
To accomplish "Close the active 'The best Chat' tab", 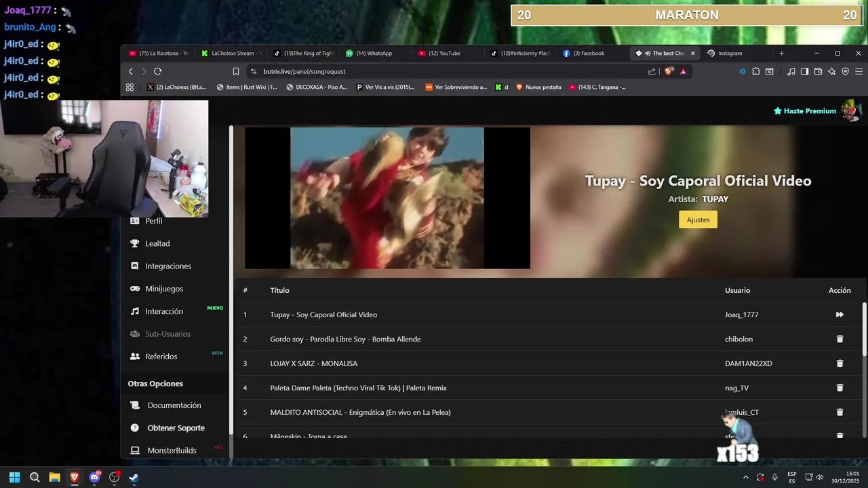I will [692, 53].
